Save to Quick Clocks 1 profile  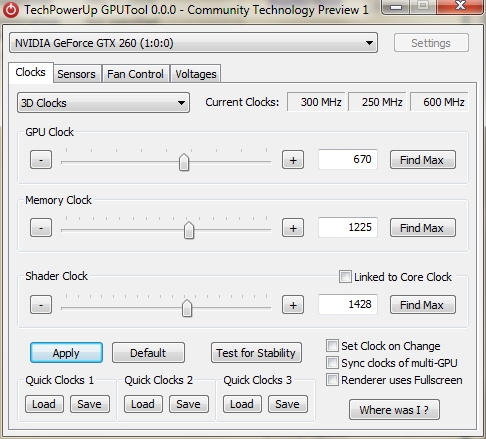[x=89, y=404]
